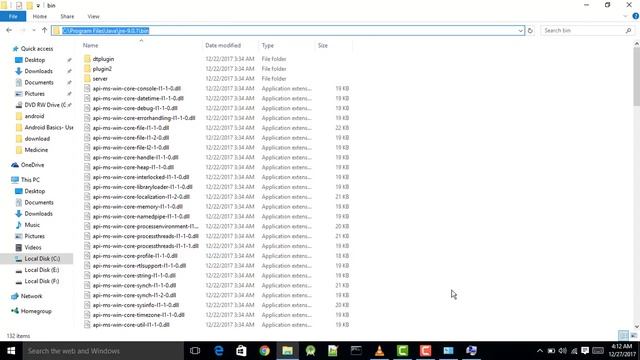Screen dimensions: 640x360
Task: Open VLC media player on taskbar
Action: coord(379,351)
